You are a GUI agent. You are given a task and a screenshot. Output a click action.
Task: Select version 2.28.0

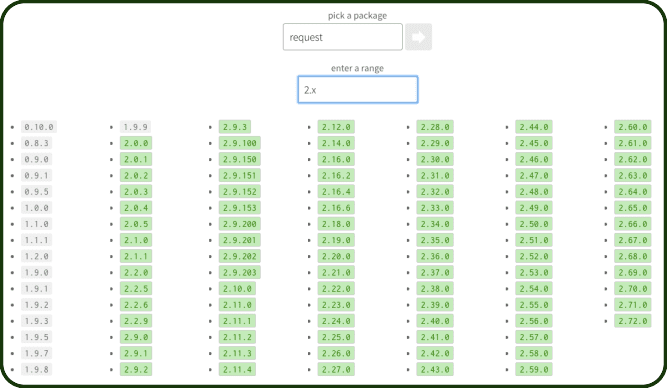pos(435,127)
